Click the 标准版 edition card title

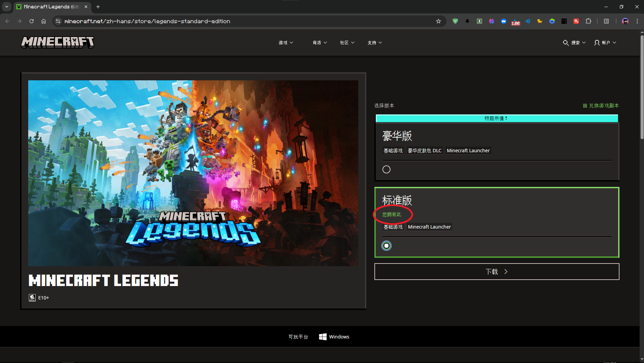[397, 200]
